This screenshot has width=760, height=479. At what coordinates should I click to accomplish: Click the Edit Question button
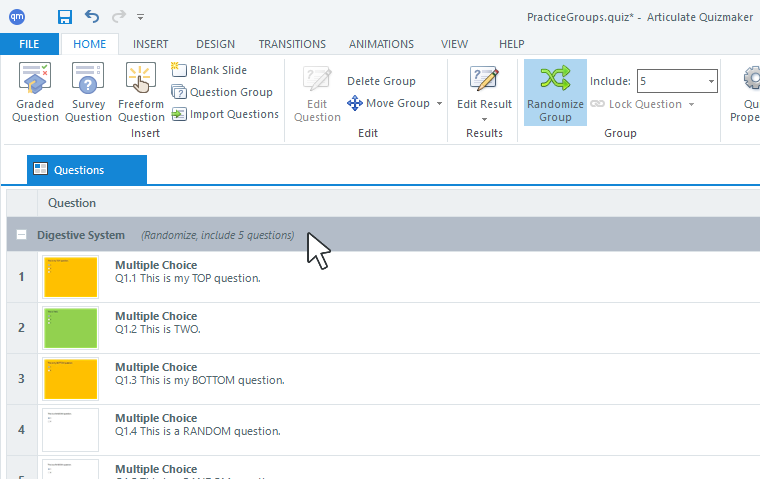(x=317, y=94)
